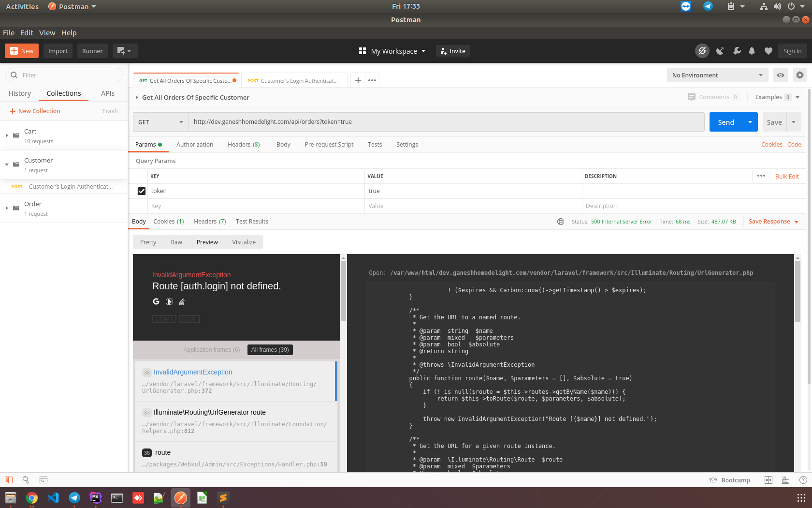The height and width of the screenshot is (508, 812).
Task: Switch to the APIs sidebar tab
Action: [108, 93]
